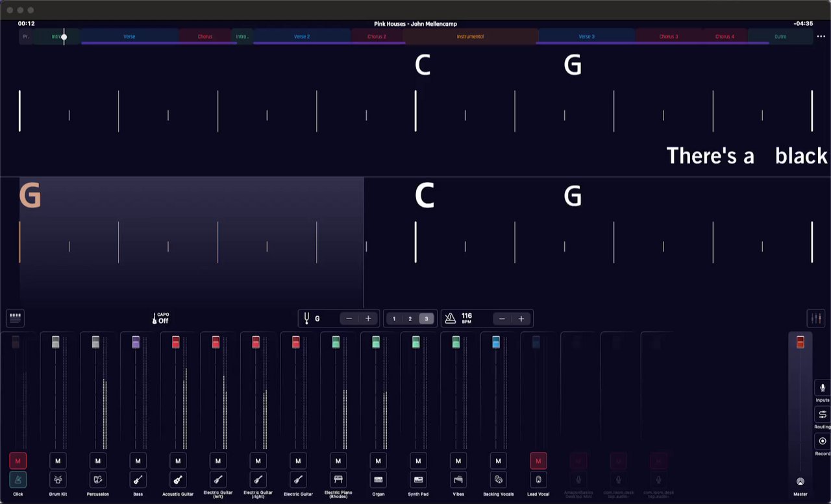Jump to the Verse 2 section
The width and height of the screenshot is (831, 504).
302,36
